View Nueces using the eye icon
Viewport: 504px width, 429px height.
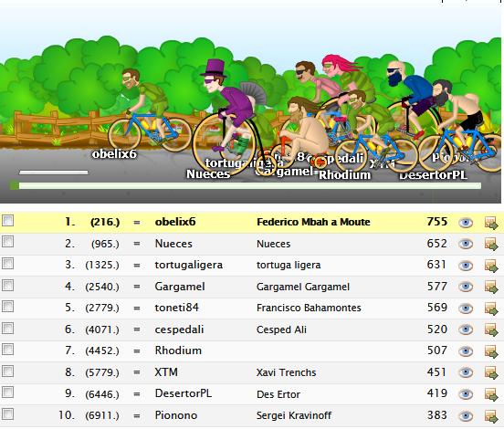click(466, 244)
